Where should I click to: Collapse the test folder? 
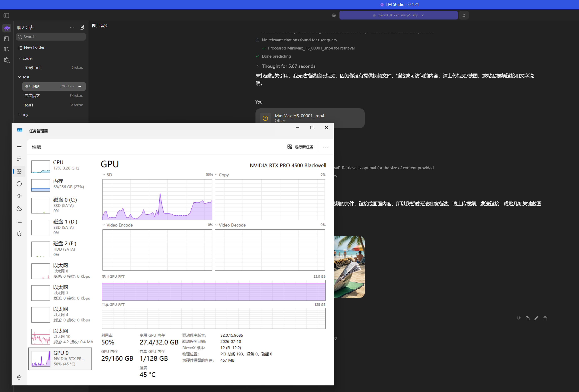click(x=19, y=77)
